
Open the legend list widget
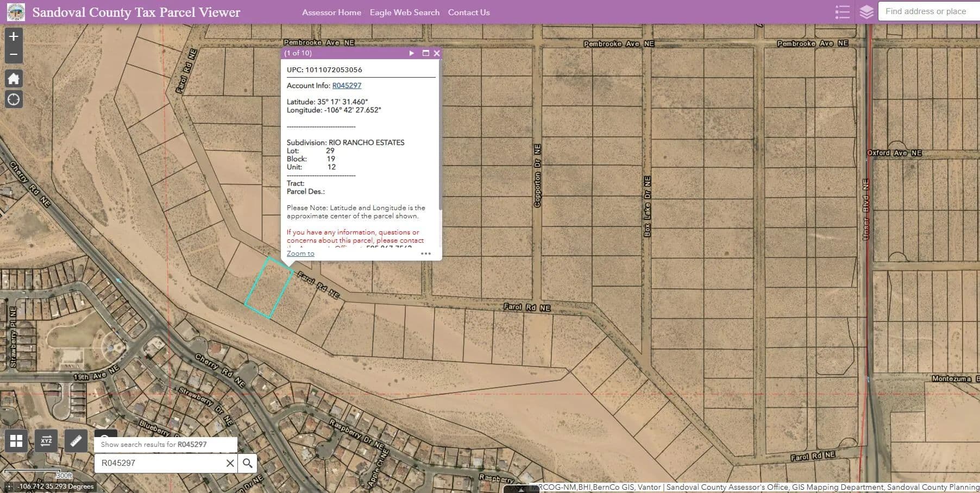click(843, 12)
